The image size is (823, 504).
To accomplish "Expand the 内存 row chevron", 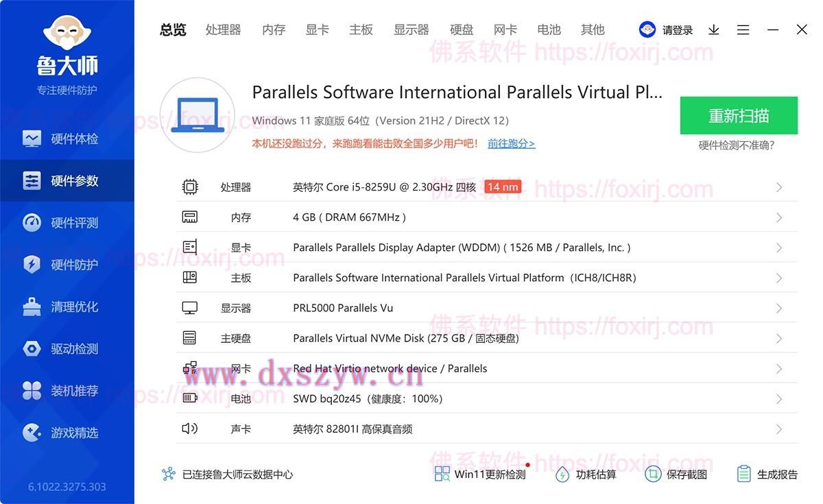I will click(779, 217).
